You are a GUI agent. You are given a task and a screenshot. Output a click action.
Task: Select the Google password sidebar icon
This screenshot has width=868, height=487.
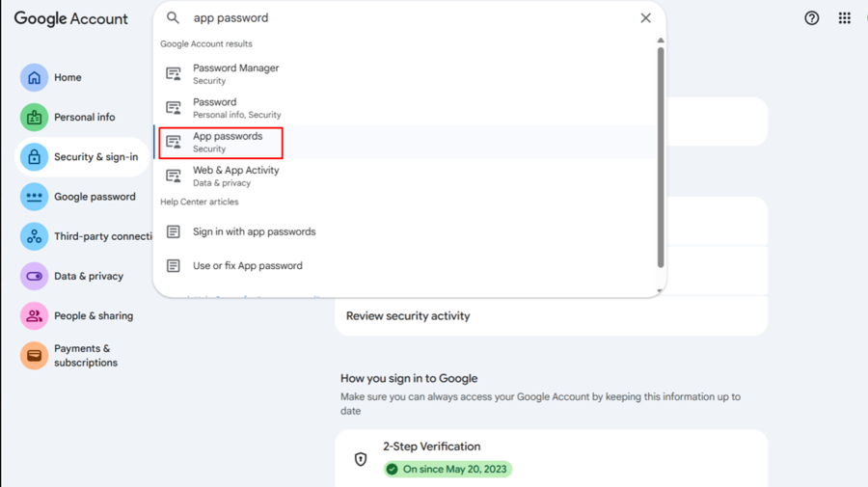coord(35,197)
